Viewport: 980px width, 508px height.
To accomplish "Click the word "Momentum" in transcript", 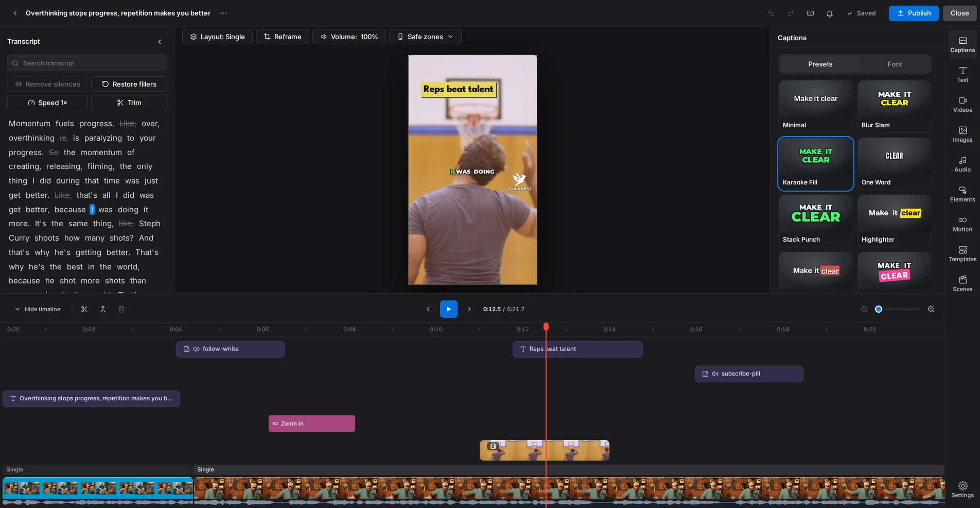I will [29, 124].
